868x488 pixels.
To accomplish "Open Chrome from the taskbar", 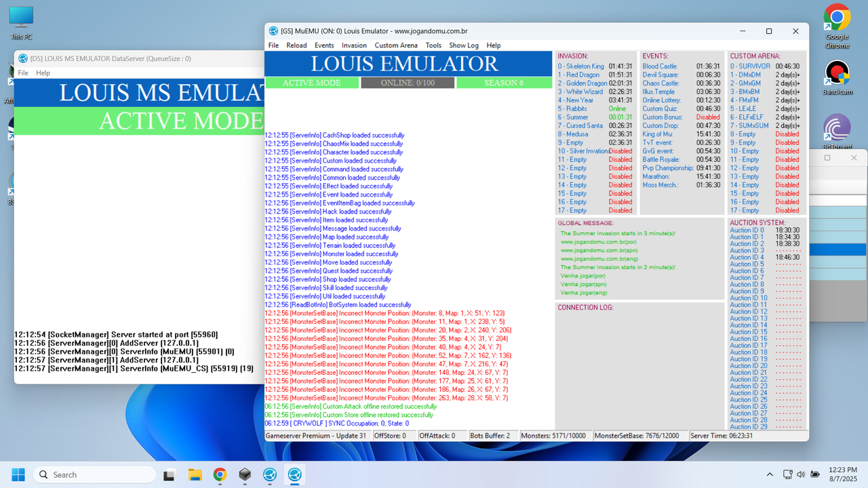I will (x=220, y=474).
